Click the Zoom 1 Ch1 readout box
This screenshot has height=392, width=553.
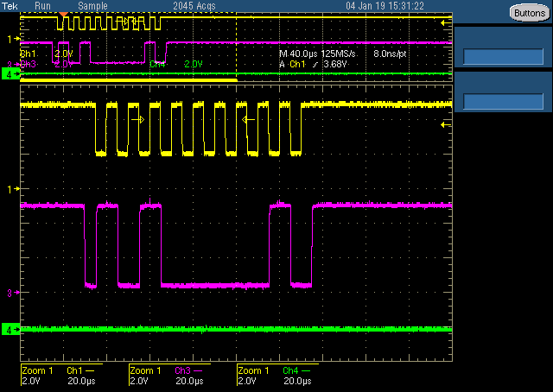click(61, 376)
